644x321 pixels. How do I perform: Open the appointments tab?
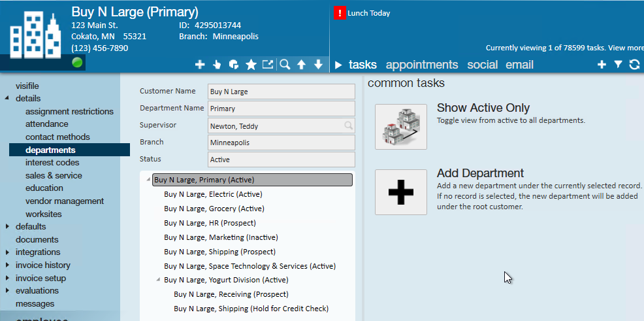[x=422, y=65]
